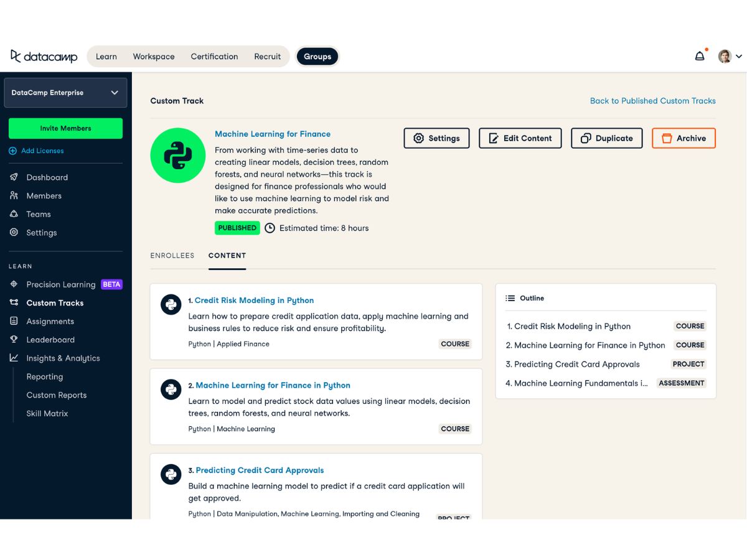Image resolution: width=747 pixels, height=560 pixels.
Task: Click Back to Published Custom Tracks
Action: click(x=653, y=101)
